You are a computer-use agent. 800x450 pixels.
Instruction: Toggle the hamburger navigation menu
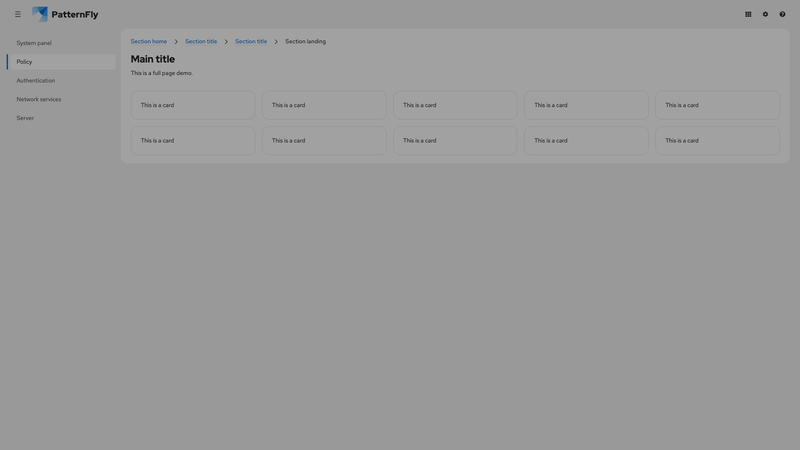coord(18,14)
